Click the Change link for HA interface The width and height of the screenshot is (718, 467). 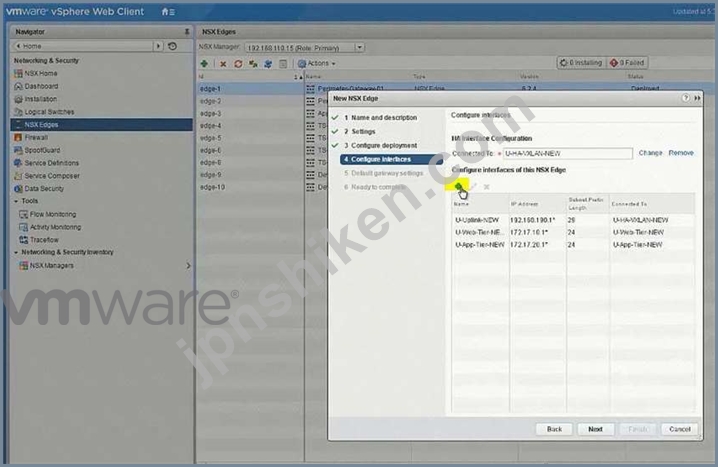click(x=650, y=153)
